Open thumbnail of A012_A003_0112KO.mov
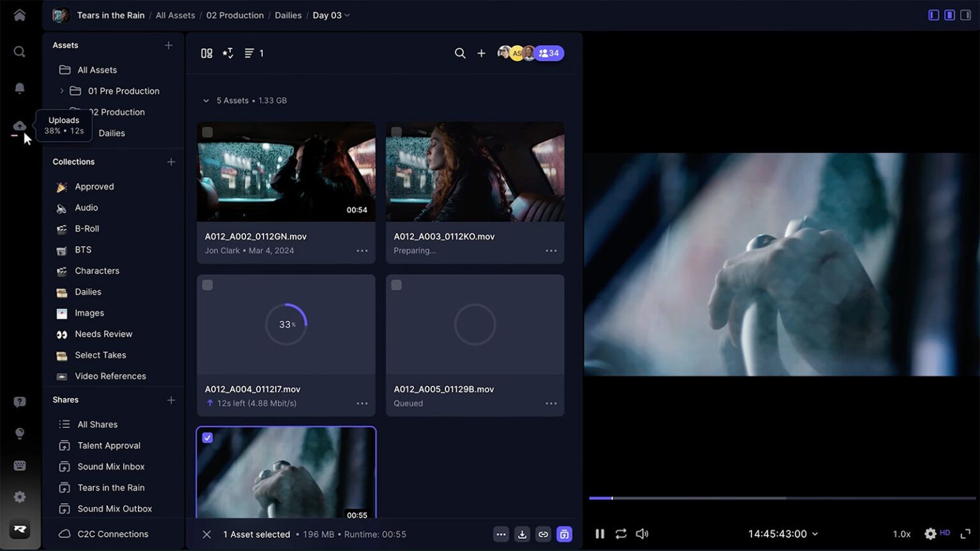980x551 pixels. point(475,172)
